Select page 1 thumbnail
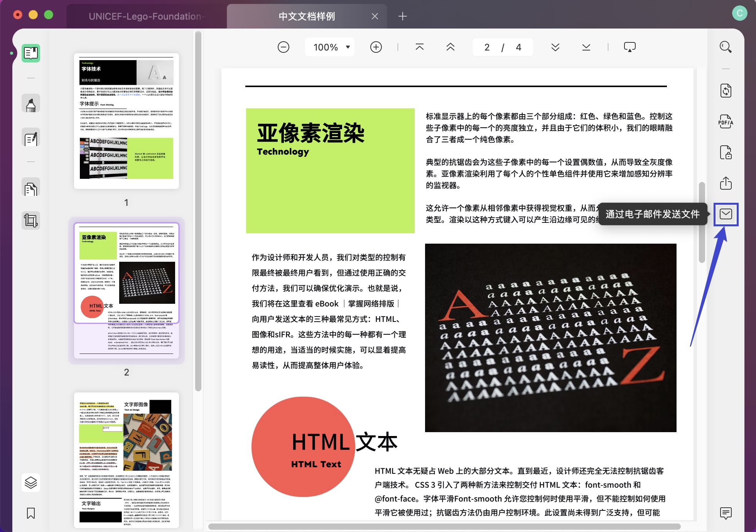 [127, 121]
